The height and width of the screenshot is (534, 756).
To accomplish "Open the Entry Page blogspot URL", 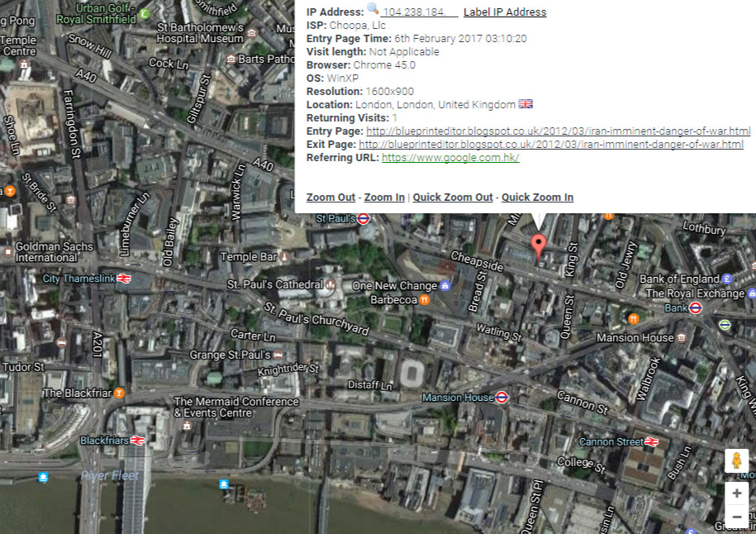I will pos(559,131).
